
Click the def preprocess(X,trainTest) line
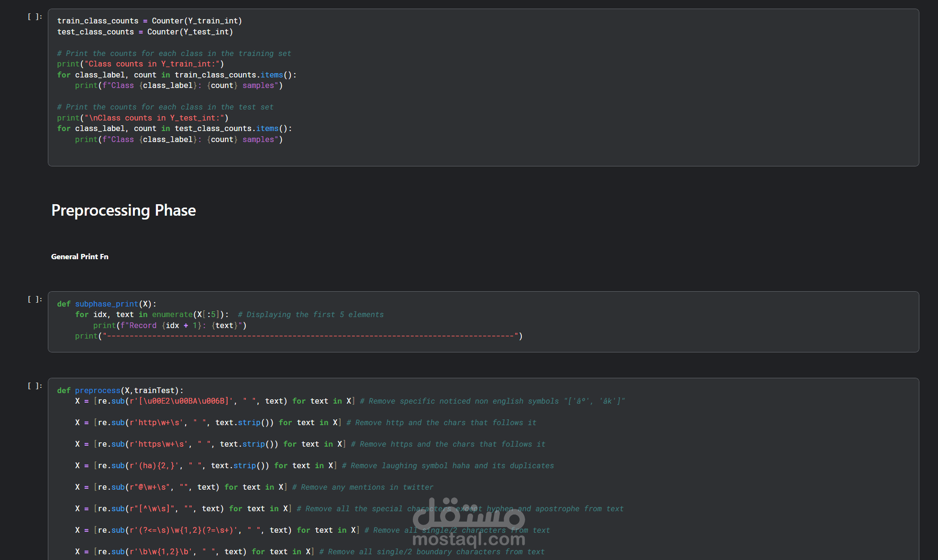[x=120, y=391]
